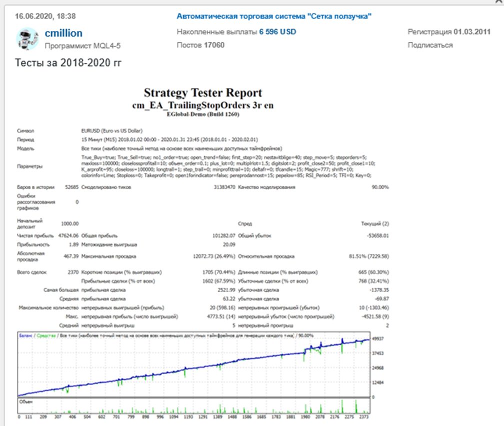Screen dimensions: 504x426
Task: Click the "6 596 USD" payouts link
Action: point(277,32)
